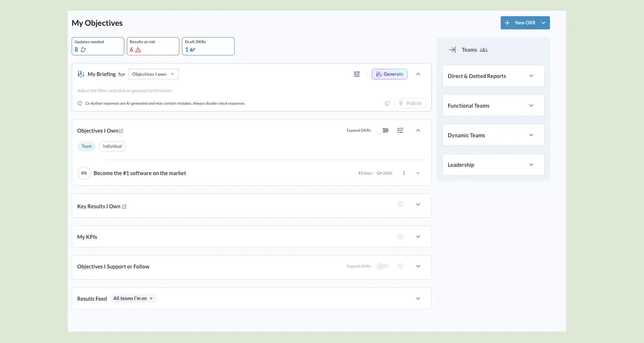644x343 pixels.
Task: Open the All teams I'm on dropdown
Action: [133, 298]
